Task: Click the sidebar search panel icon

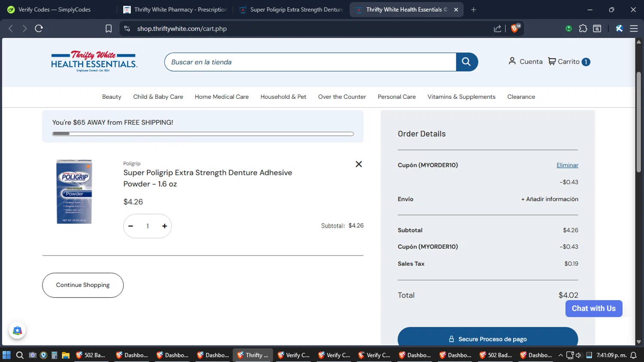Action: click(597, 29)
